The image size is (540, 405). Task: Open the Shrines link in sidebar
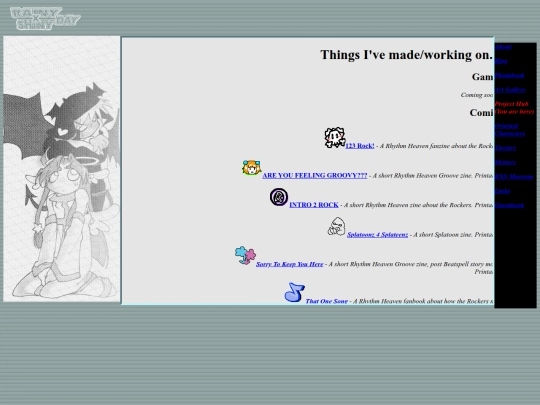[x=505, y=162]
